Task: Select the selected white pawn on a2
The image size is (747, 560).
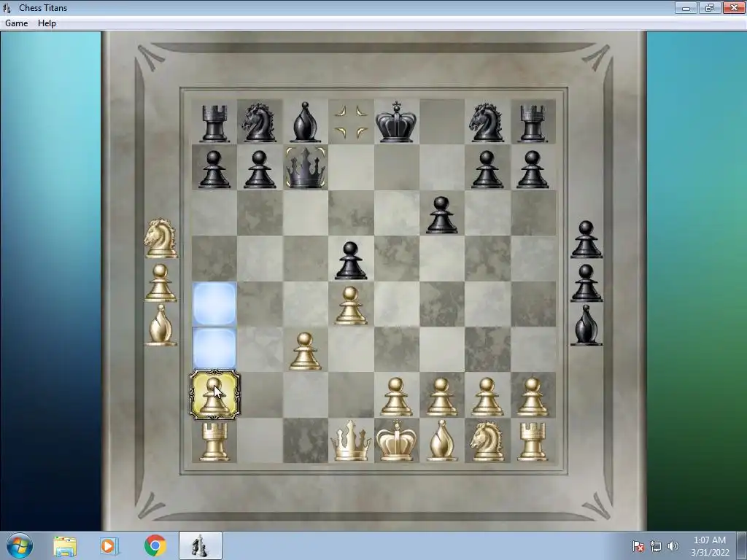Action: click(x=214, y=395)
